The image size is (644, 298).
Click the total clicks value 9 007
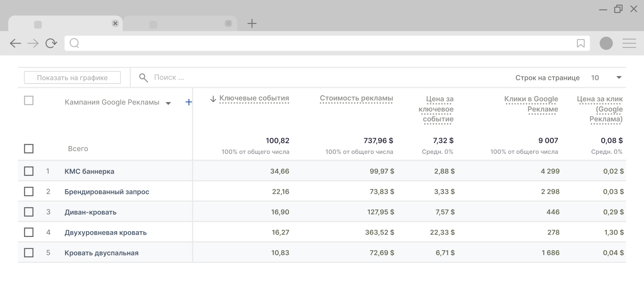coord(548,141)
